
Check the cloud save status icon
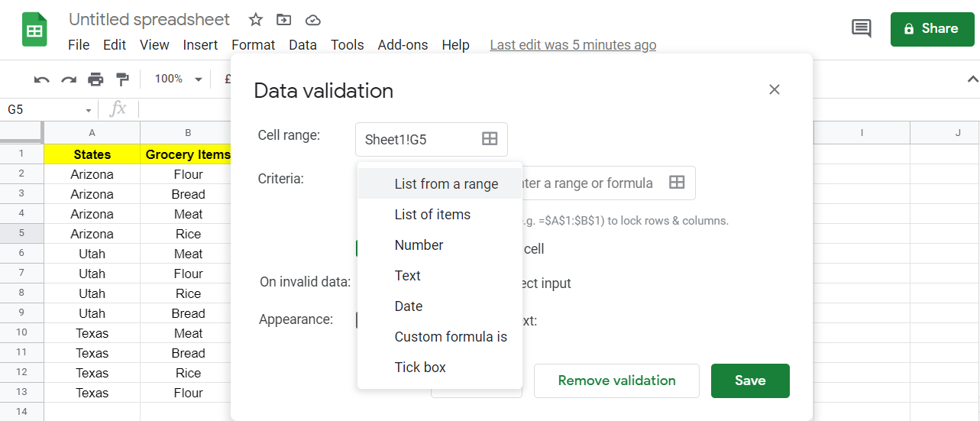[x=312, y=20]
